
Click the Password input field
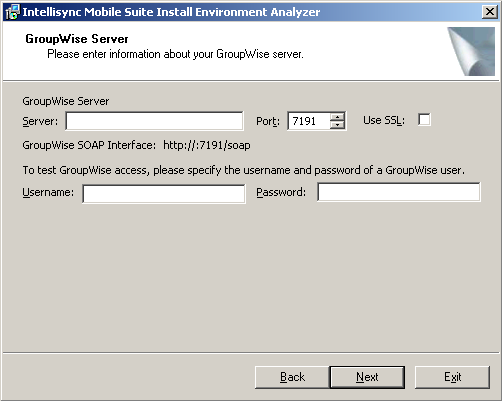click(399, 192)
